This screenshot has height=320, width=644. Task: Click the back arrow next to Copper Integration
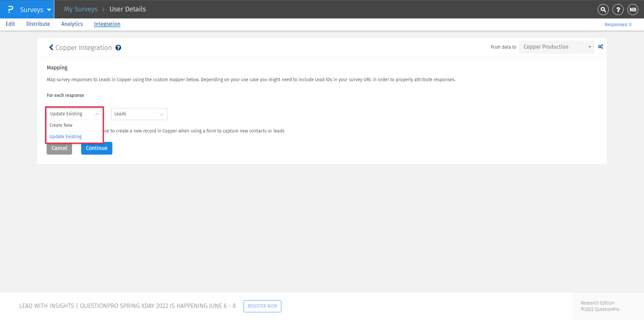click(51, 47)
